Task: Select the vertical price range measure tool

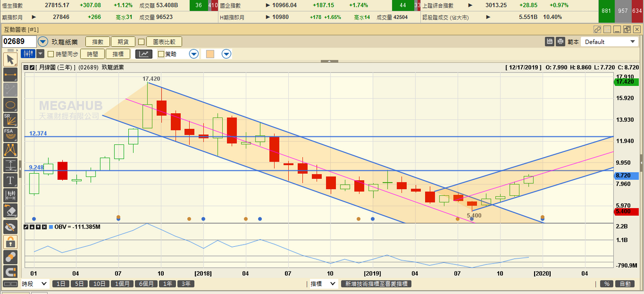Action: [9, 165]
